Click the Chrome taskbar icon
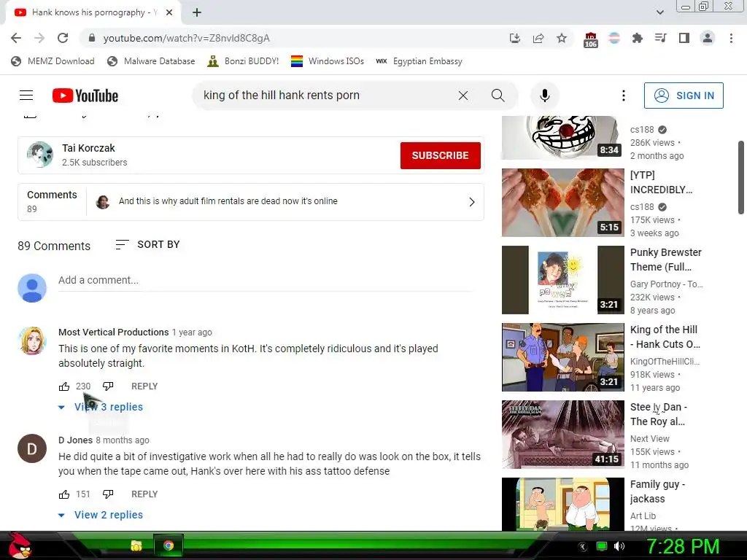 pyautogui.click(x=169, y=545)
